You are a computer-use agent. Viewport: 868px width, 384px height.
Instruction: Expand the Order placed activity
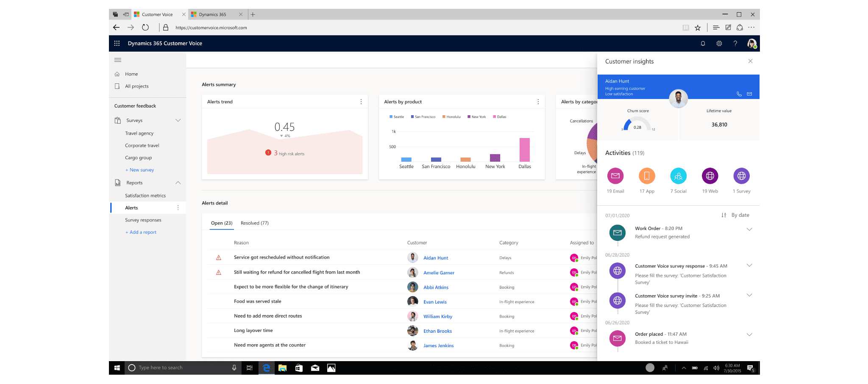pyautogui.click(x=749, y=334)
